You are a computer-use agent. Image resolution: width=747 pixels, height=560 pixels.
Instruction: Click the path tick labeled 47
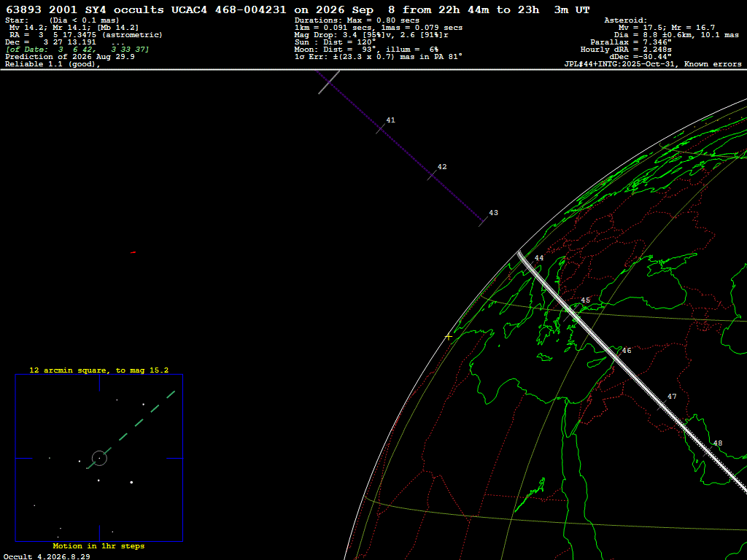(662, 404)
